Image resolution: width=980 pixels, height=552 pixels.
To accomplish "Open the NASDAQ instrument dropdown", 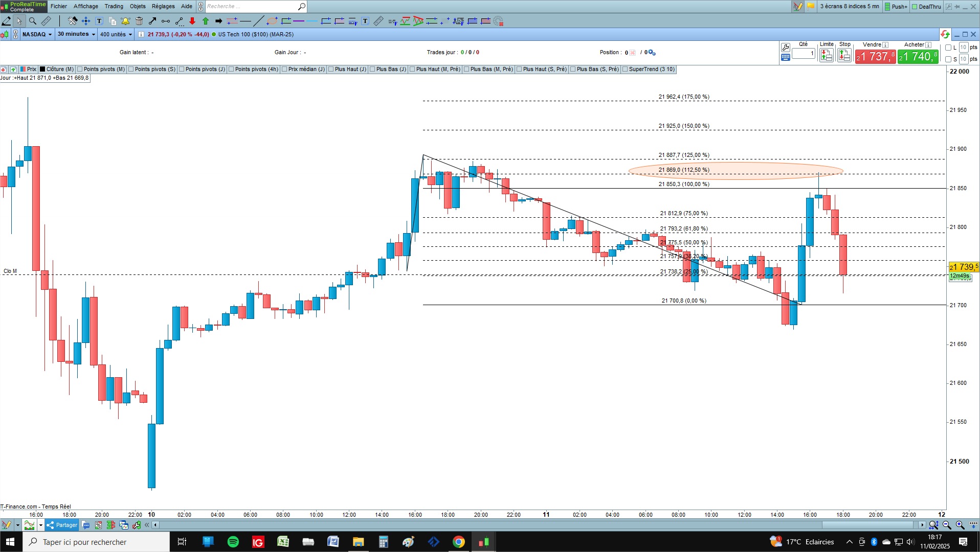I will (x=37, y=34).
